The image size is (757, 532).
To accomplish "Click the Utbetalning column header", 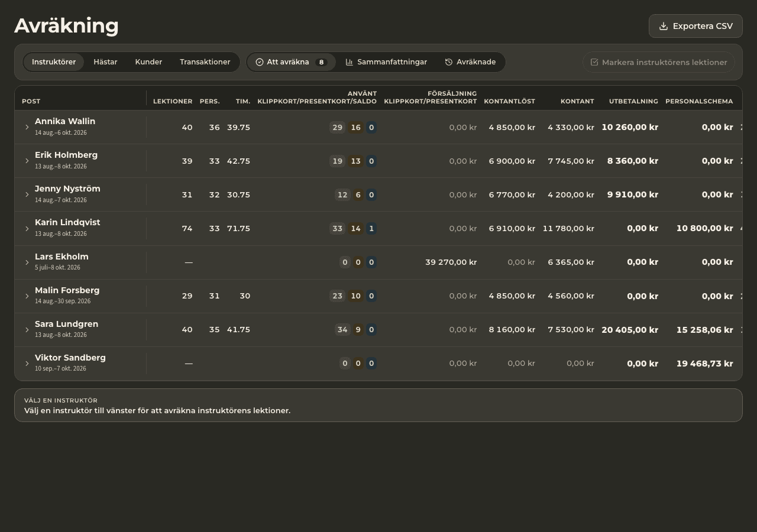I will [633, 101].
